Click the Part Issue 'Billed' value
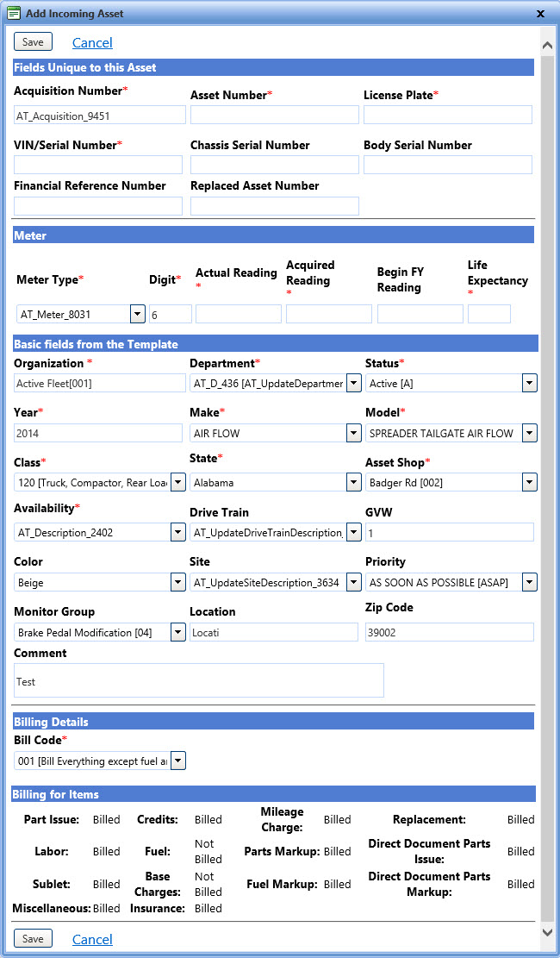Screen dimensions: 560x958 click(x=106, y=819)
